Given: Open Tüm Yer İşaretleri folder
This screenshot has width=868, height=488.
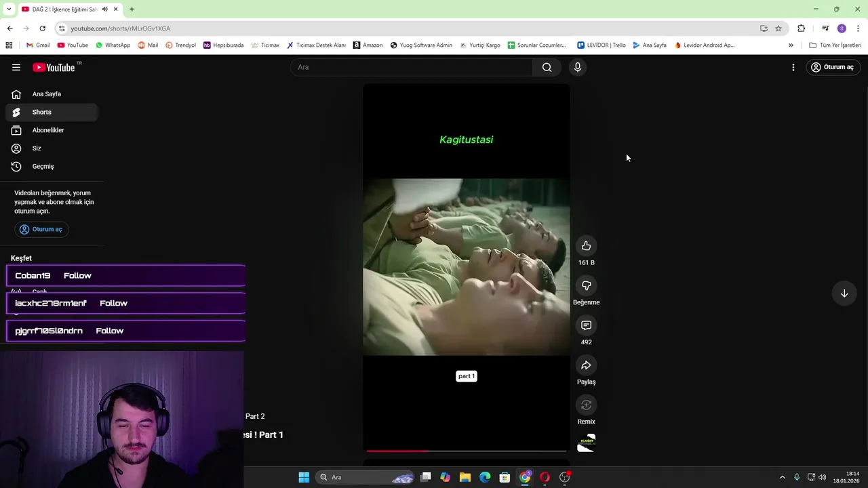Looking at the screenshot, I should (x=835, y=45).
